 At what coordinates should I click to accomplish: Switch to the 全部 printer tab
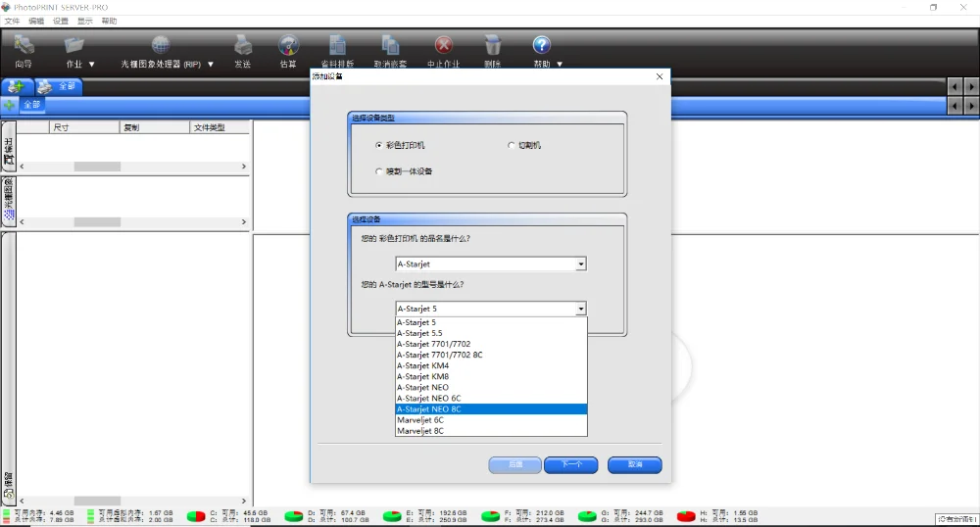click(58, 86)
